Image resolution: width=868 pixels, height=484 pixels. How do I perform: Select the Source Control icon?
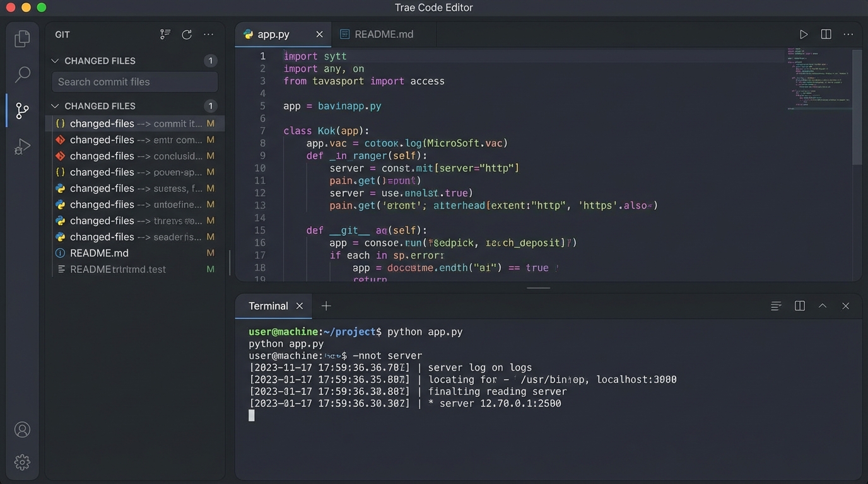click(22, 110)
